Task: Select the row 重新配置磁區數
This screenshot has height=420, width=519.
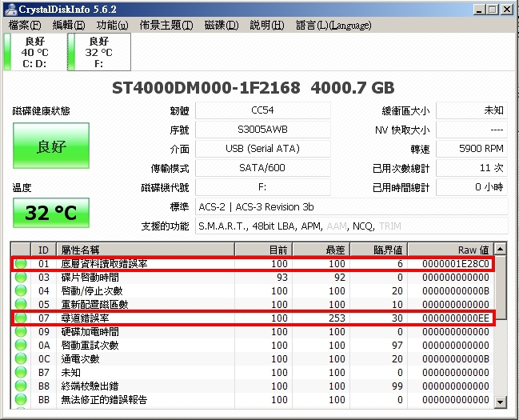Action: (x=253, y=305)
